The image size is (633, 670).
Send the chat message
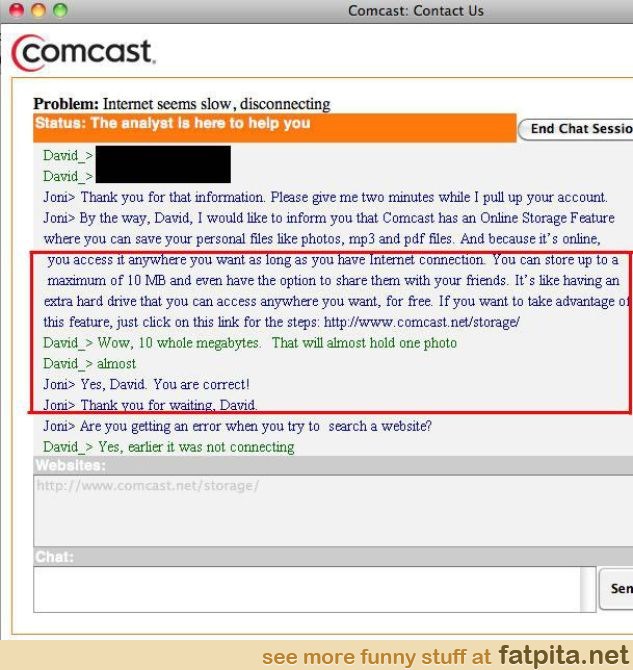click(616, 588)
